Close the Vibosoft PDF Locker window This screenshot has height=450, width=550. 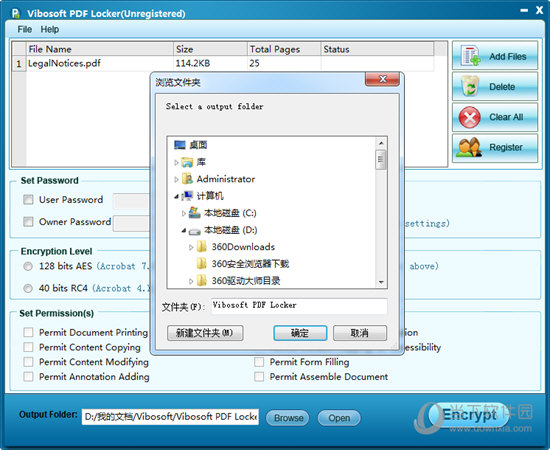539,11
